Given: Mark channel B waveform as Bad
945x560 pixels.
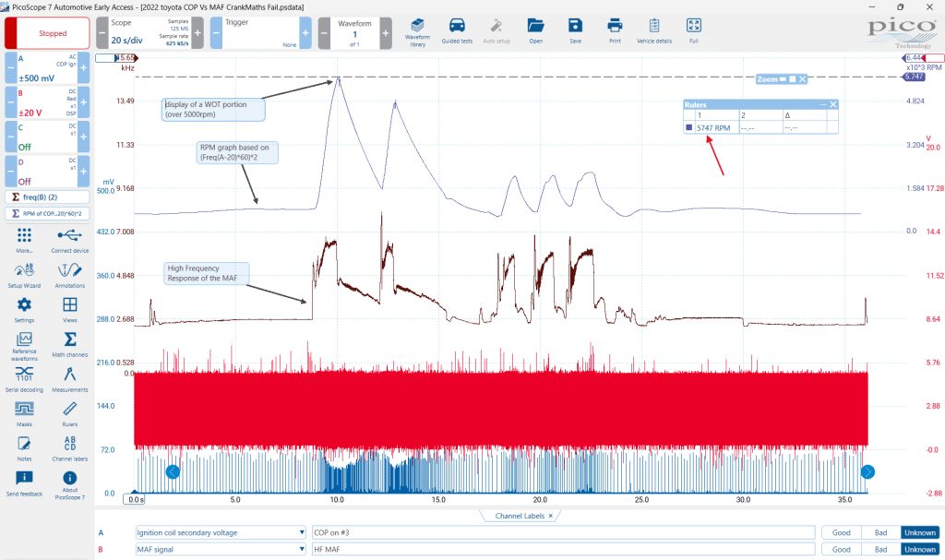Looking at the screenshot, I should pyautogui.click(x=880, y=550).
